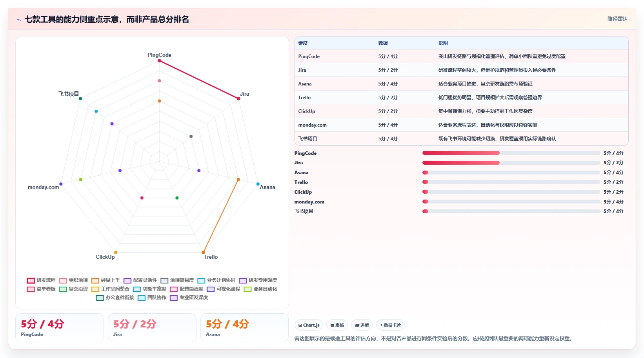Toggle the 团队协作 legend series
This screenshot has height=358, width=644.
(152, 298)
